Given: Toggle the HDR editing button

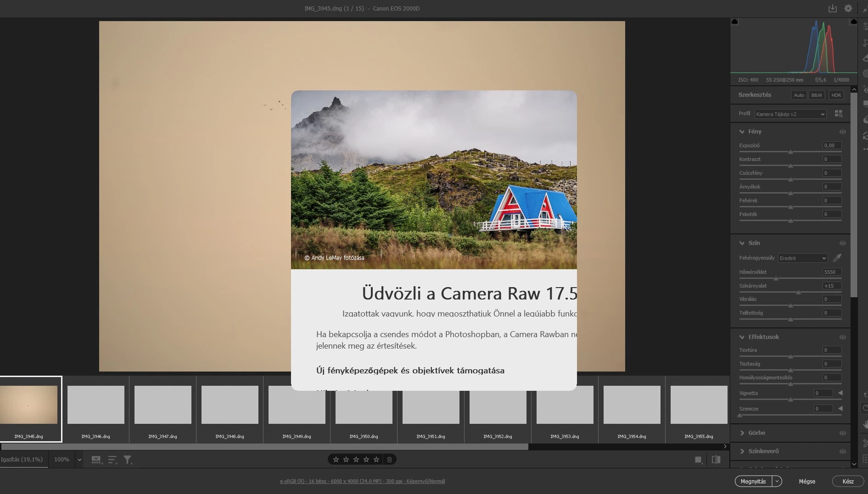Looking at the screenshot, I should (x=836, y=95).
